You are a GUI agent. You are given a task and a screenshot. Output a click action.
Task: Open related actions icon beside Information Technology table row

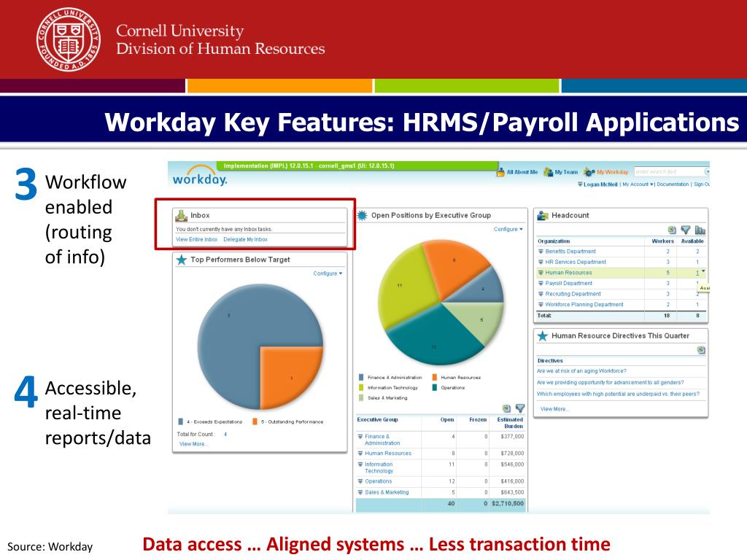click(360, 464)
